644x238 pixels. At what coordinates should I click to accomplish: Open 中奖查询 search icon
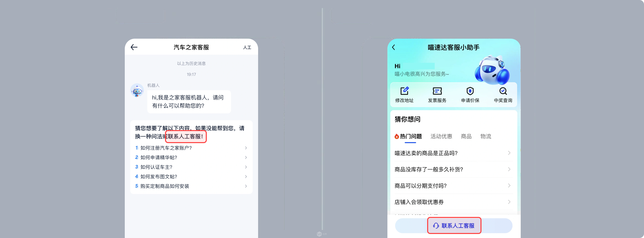pos(503,91)
